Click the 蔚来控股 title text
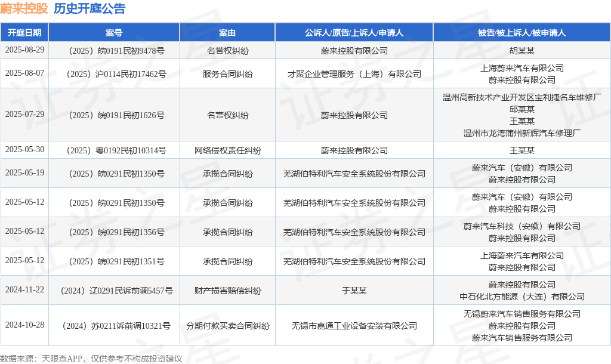Viewport: 611px width, 364px height. (24, 8)
